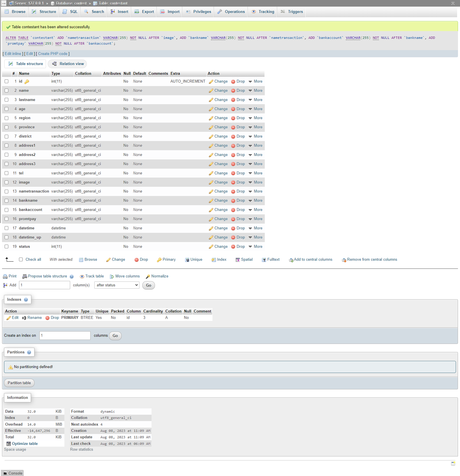The image size is (460, 476).
Task: Click the Create an index columns input field
Action: point(65,336)
